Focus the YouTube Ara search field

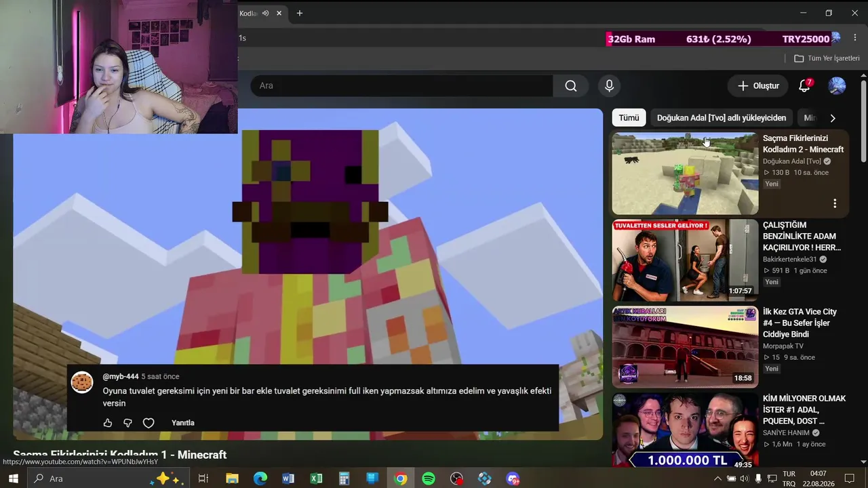coord(402,86)
